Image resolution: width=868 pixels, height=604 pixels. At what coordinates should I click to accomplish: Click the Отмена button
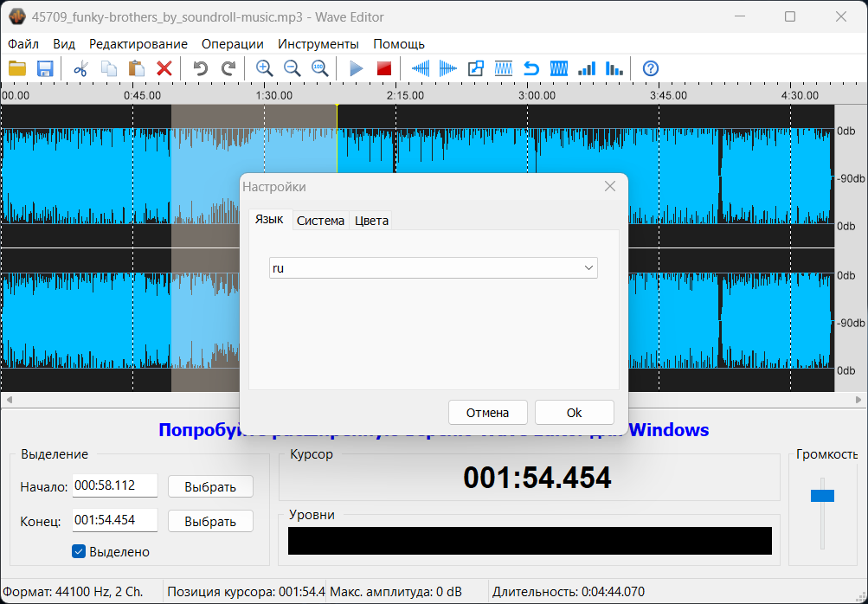click(487, 413)
